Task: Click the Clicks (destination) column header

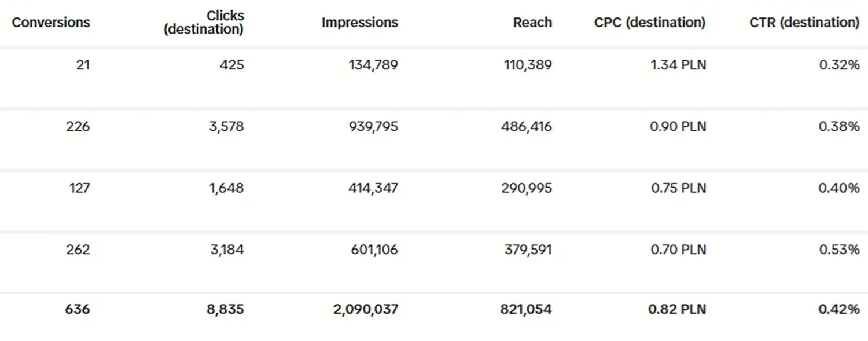Action: (204, 23)
